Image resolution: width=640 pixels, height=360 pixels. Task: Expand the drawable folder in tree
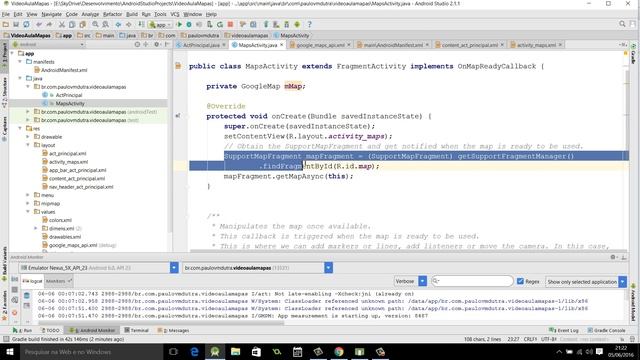pos(28,137)
